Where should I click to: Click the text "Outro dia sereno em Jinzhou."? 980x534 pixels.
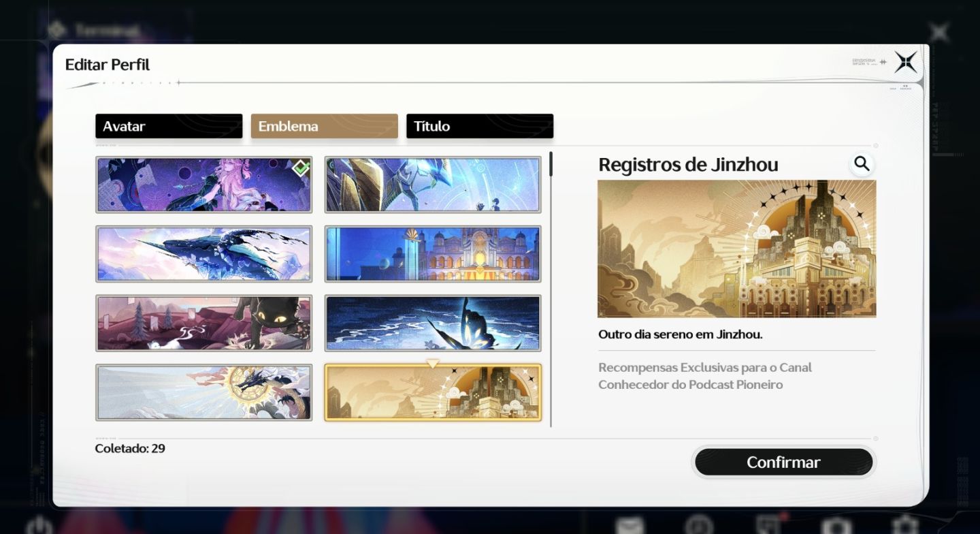point(680,334)
